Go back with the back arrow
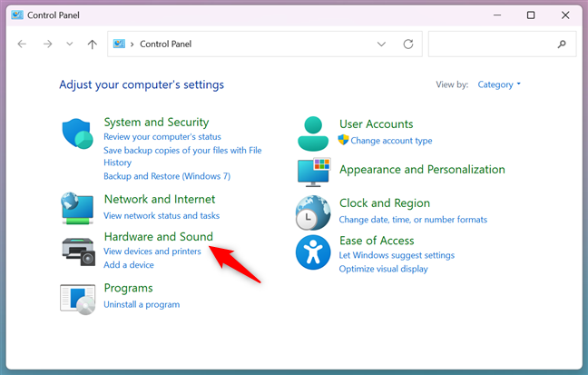This screenshot has width=588, height=375. [22, 44]
